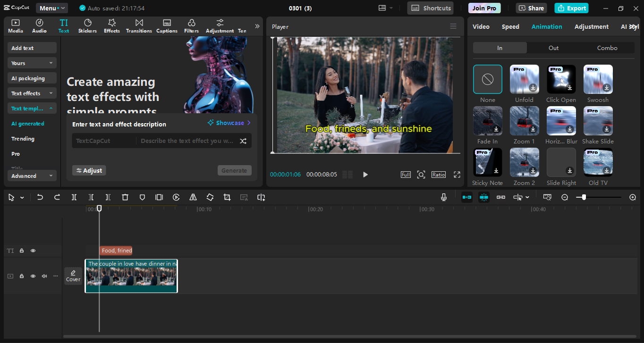Open the Transitions panel

point(139,26)
